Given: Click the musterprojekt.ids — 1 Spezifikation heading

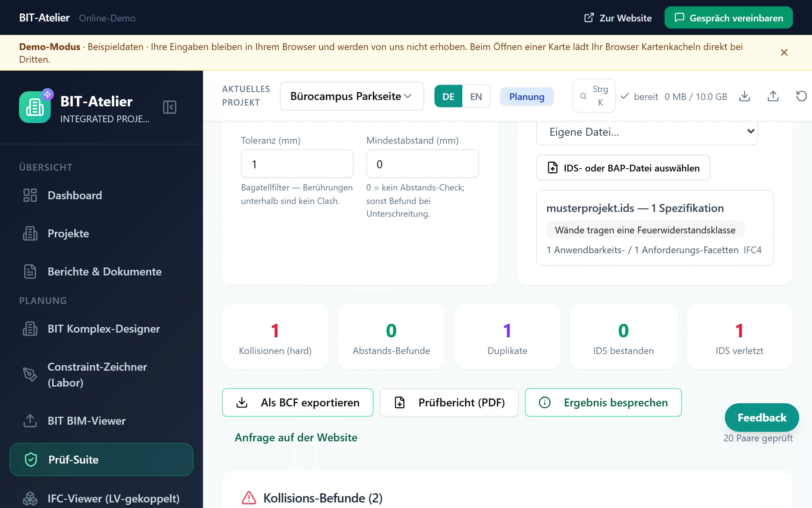Looking at the screenshot, I should 635,208.
